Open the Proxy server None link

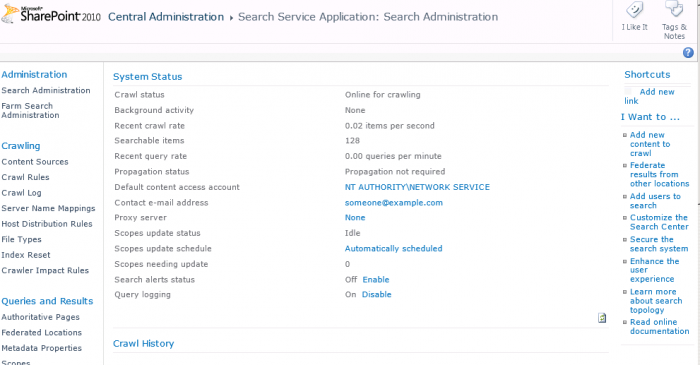(x=355, y=218)
